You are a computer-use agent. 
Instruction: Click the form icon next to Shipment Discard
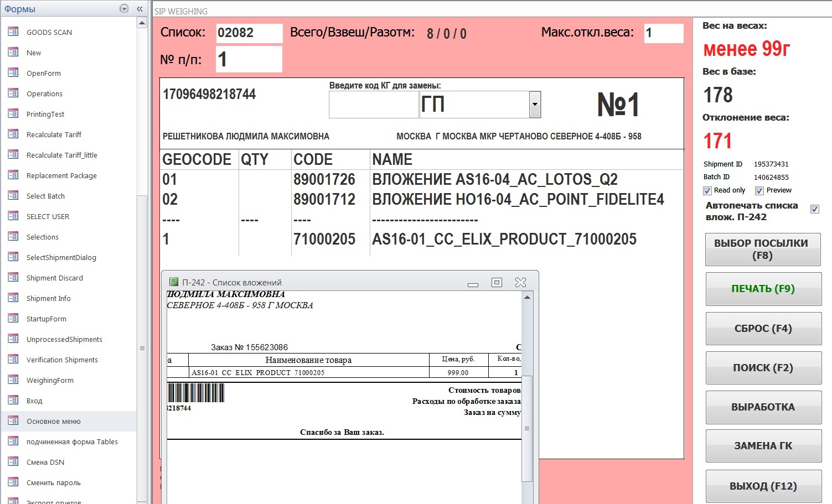tap(13, 278)
